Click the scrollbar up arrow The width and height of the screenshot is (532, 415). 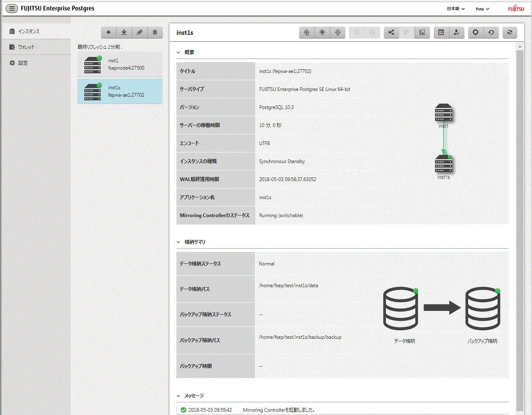[x=520, y=47]
